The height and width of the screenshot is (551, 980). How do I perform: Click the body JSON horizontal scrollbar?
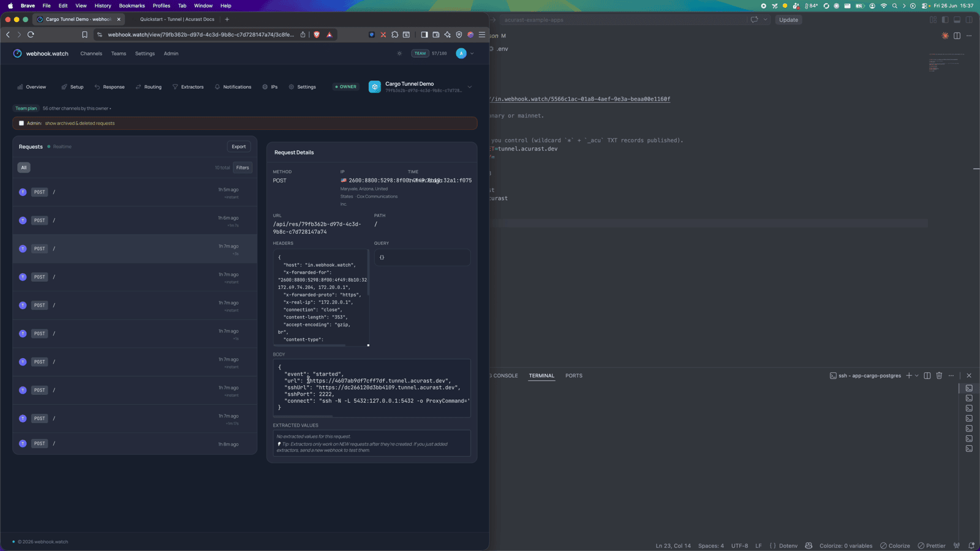pyautogui.click(x=303, y=416)
